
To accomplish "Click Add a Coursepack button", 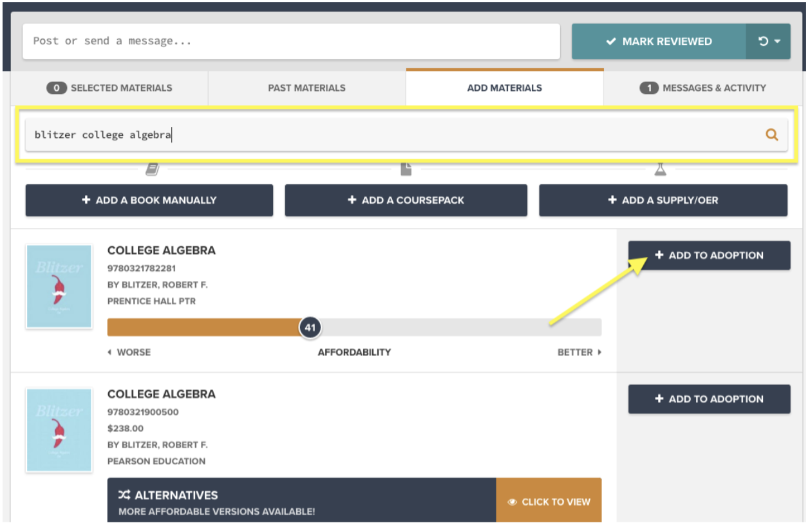I will pyautogui.click(x=406, y=200).
